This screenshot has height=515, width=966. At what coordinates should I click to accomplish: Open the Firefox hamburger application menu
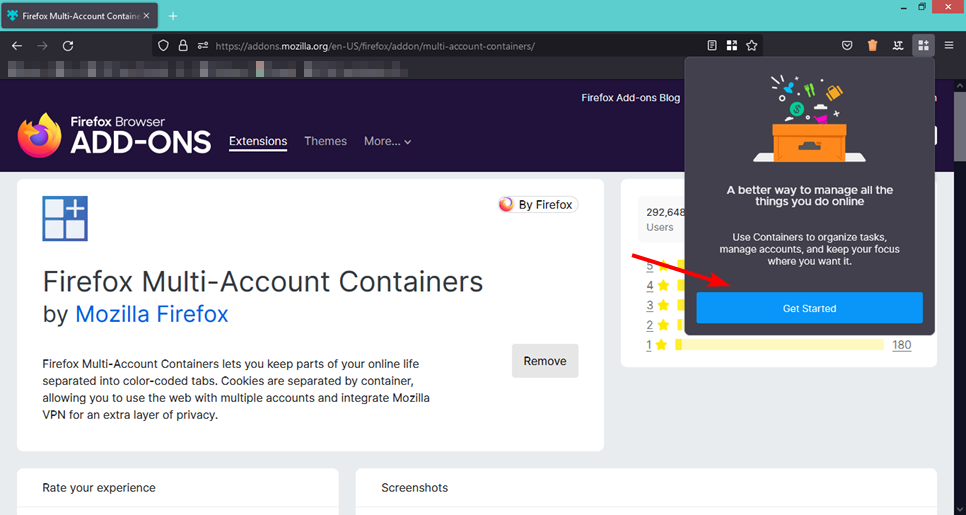[x=948, y=45]
